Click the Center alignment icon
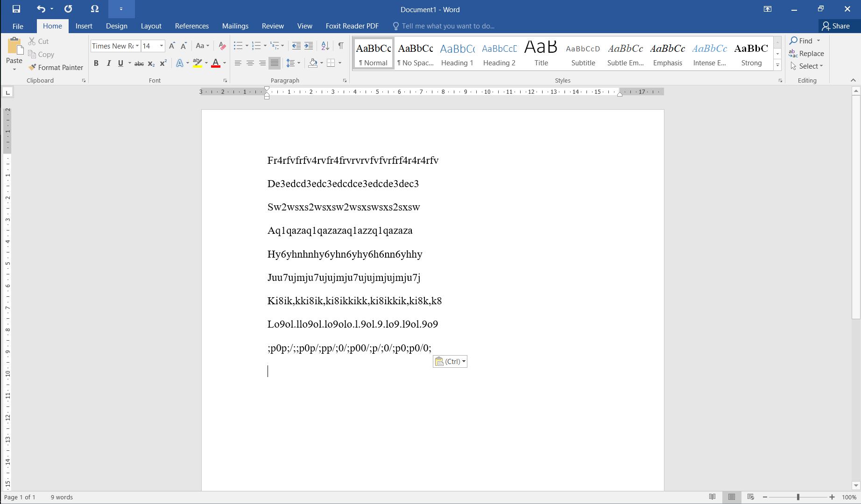861x504 pixels. pyautogui.click(x=250, y=63)
